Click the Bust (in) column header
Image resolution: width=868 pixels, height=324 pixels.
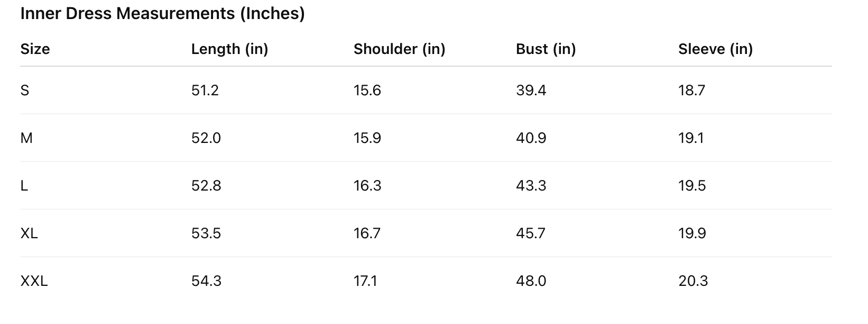click(x=546, y=49)
